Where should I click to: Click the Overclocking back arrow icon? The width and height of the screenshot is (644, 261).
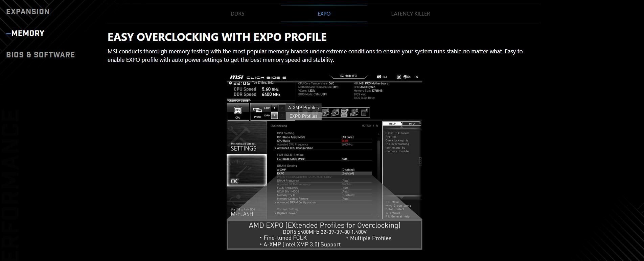377,126
